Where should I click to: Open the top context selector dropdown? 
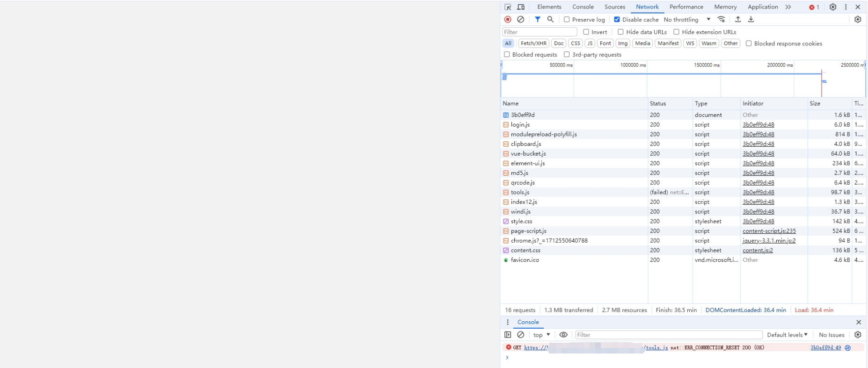click(x=541, y=335)
